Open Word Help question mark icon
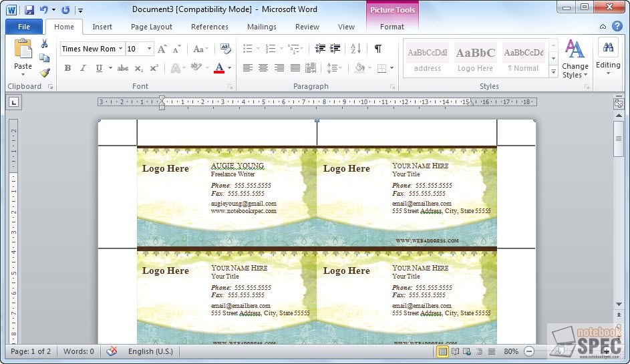The height and width of the screenshot is (364, 630). point(617,27)
